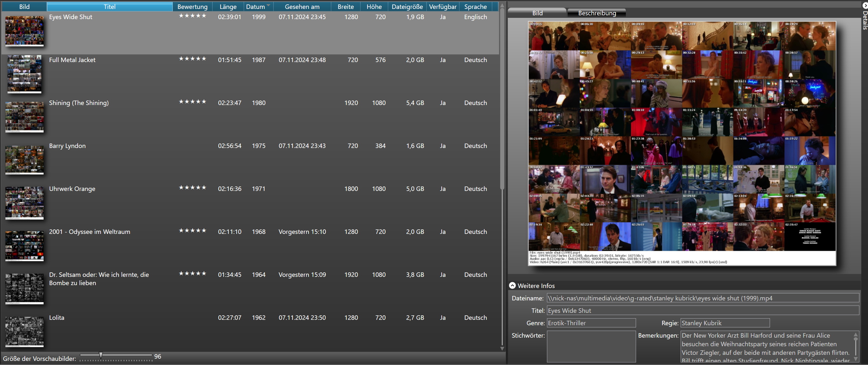
Task: Select the title Shining (The Shining)
Action: point(79,103)
